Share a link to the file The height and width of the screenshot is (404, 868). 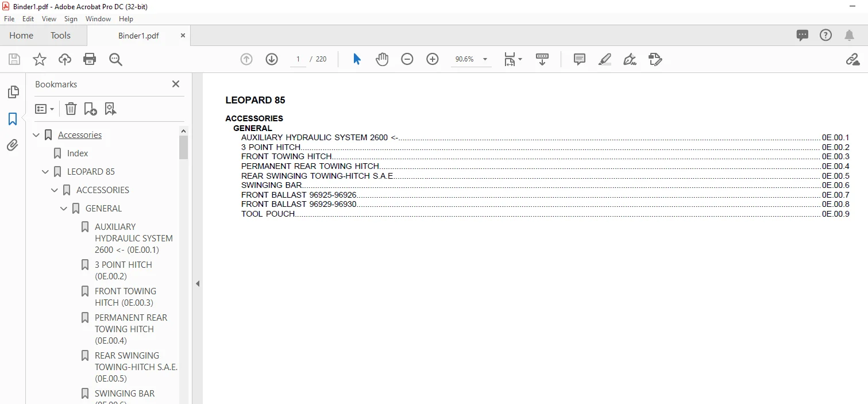pyautogui.click(x=852, y=59)
